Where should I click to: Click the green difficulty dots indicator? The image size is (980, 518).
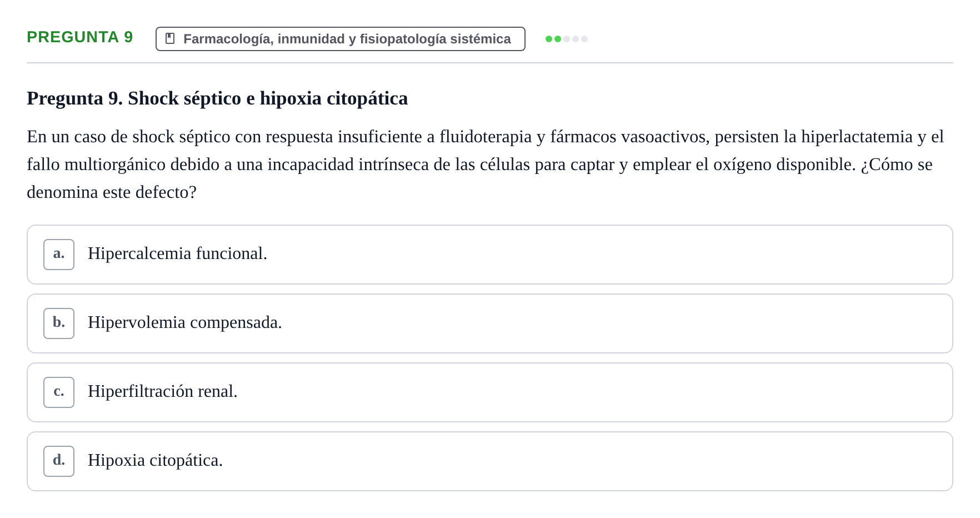pyautogui.click(x=567, y=39)
